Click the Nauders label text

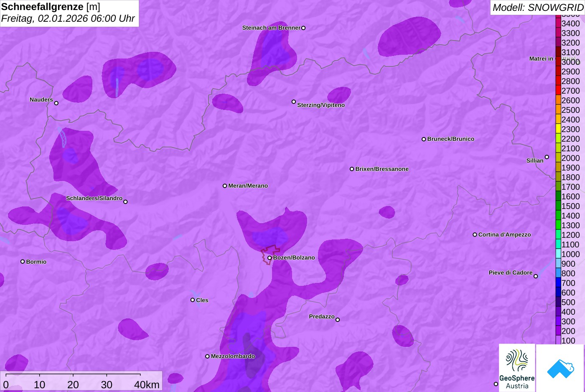[41, 99]
